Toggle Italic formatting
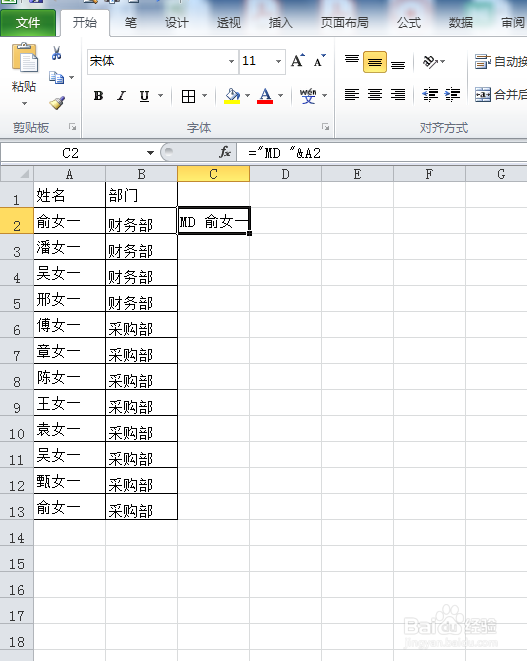This screenshot has height=661, width=527. click(x=121, y=96)
